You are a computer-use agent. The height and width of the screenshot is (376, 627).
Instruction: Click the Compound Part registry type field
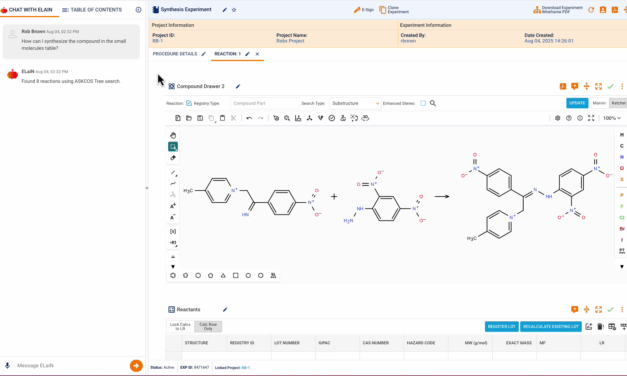265,103
